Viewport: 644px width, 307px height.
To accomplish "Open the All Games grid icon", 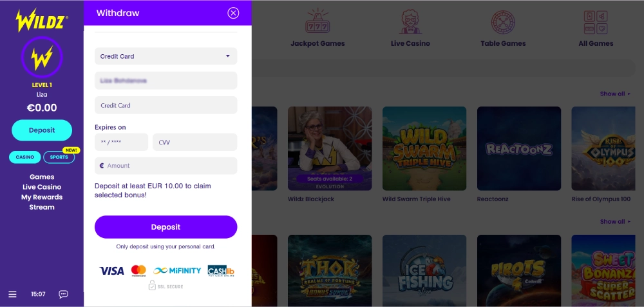I will (596, 22).
